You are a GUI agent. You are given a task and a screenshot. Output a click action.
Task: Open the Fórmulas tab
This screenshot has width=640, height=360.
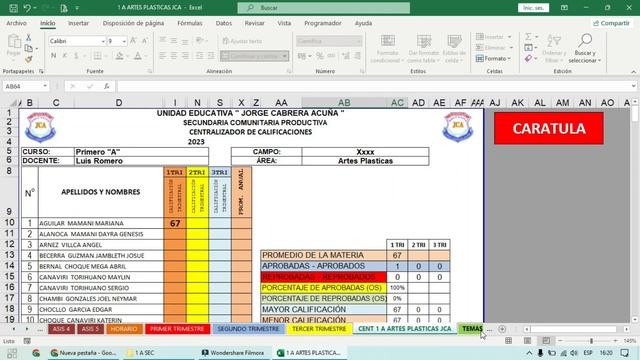pyautogui.click(x=190, y=23)
